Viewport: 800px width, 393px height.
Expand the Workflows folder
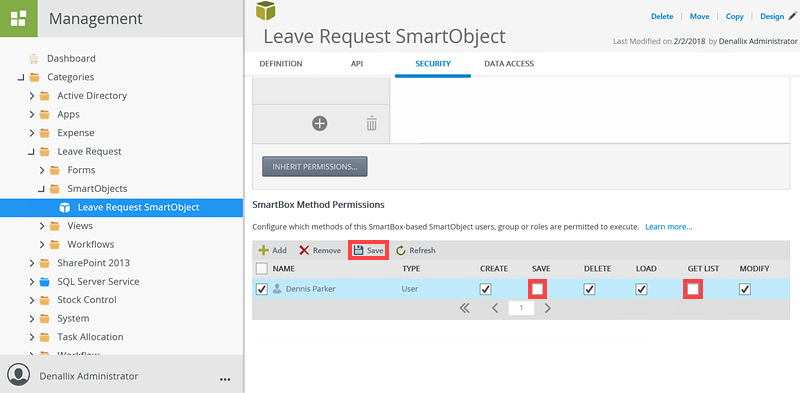42,244
